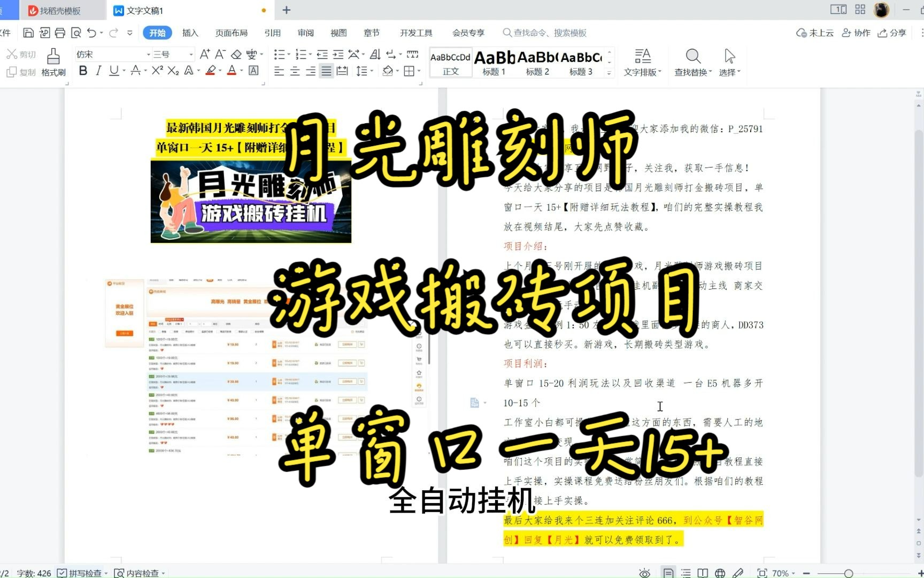Click the character border boxed A icon
Image resolution: width=924 pixels, height=578 pixels.
point(253,70)
